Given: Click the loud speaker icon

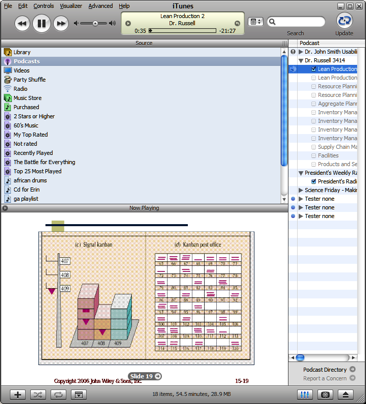Looking at the screenshot, I should click(x=113, y=23).
